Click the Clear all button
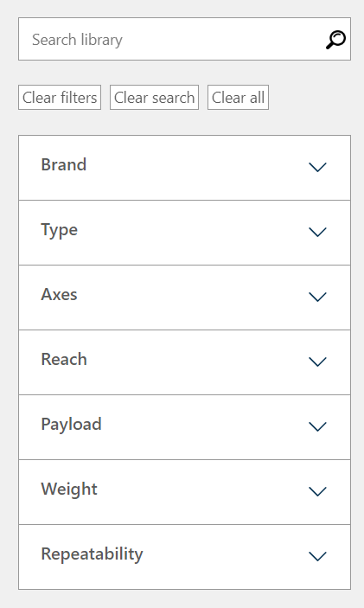Screen dimensions: 364x608 tap(238, 98)
